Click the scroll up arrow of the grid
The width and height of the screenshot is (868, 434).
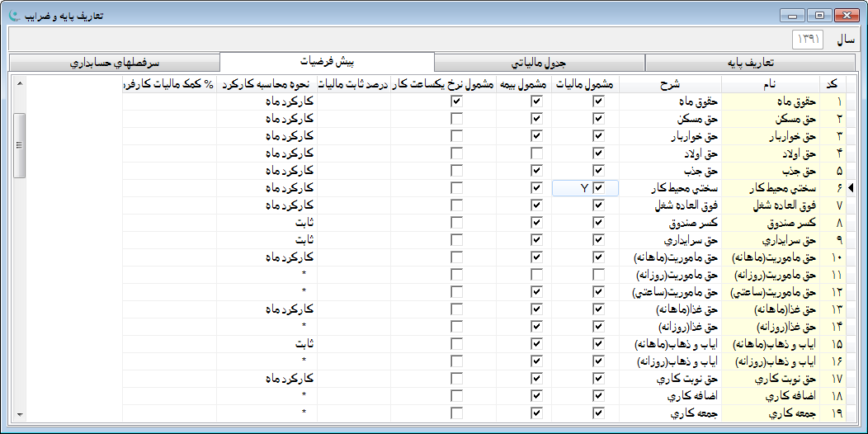(20, 83)
